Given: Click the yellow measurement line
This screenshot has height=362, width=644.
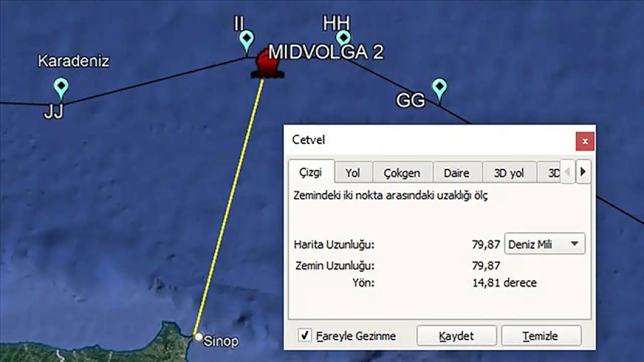Looking at the screenshot, I should pos(229,206).
